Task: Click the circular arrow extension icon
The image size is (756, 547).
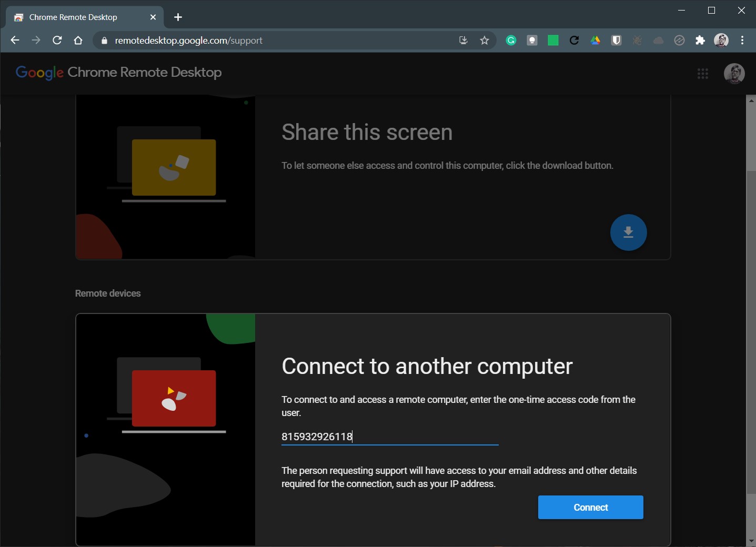Action: point(574,40)
